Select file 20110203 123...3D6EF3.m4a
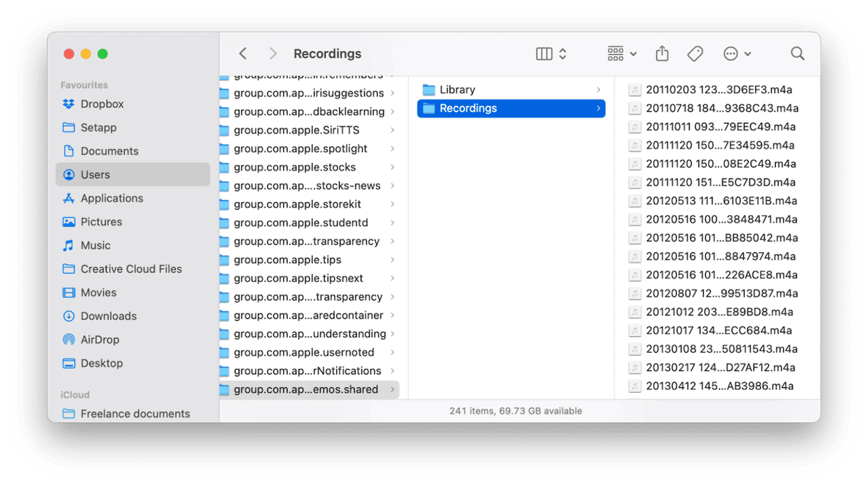This screenshot has width=868, height=485. pos(719,89)
